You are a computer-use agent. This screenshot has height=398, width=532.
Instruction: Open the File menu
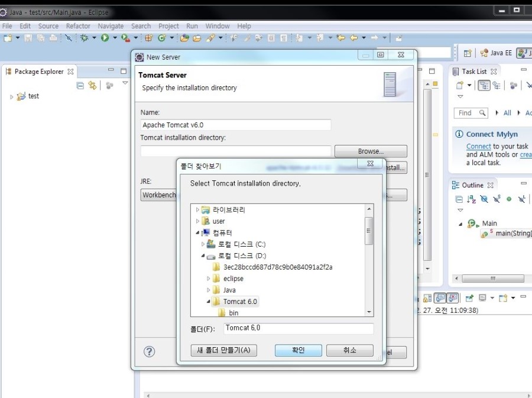[x=7, y=26]
